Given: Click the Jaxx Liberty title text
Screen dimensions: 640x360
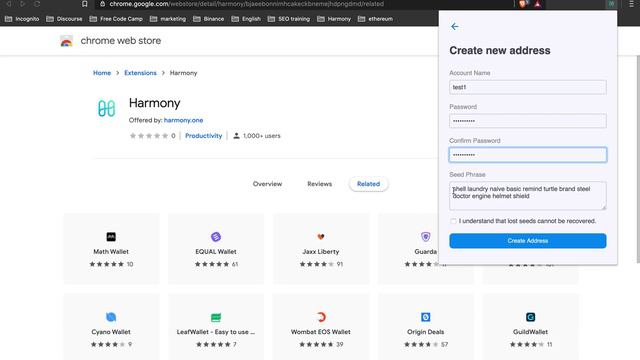Looking at the screenshot, I should 321,252.
